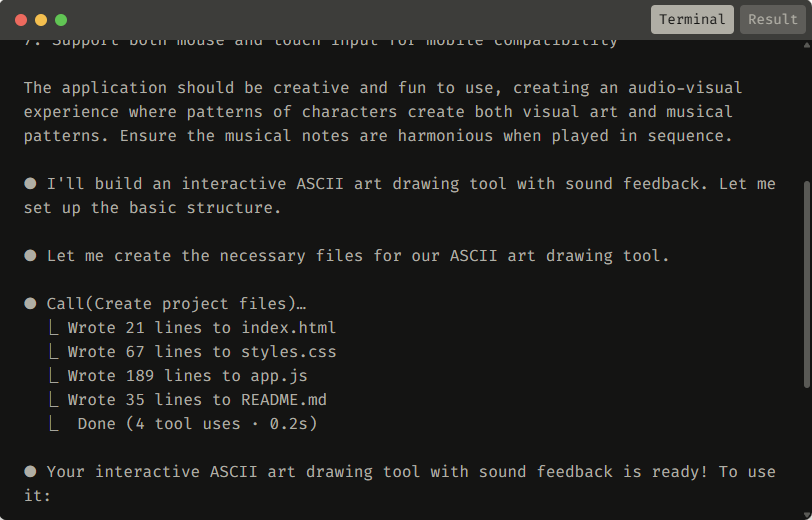Click the 'Done (4 tool uses' summary line

pyautogui.click(x=197, y=424)
